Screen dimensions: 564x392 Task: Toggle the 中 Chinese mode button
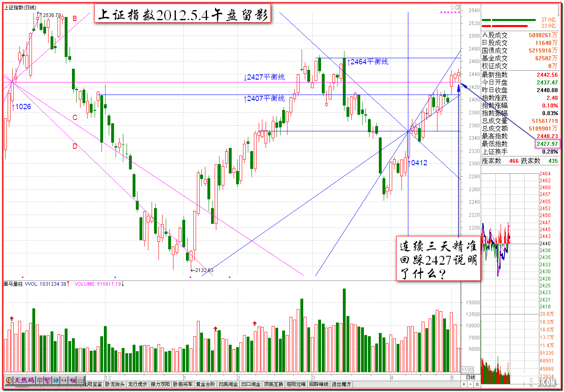[40, 380]
